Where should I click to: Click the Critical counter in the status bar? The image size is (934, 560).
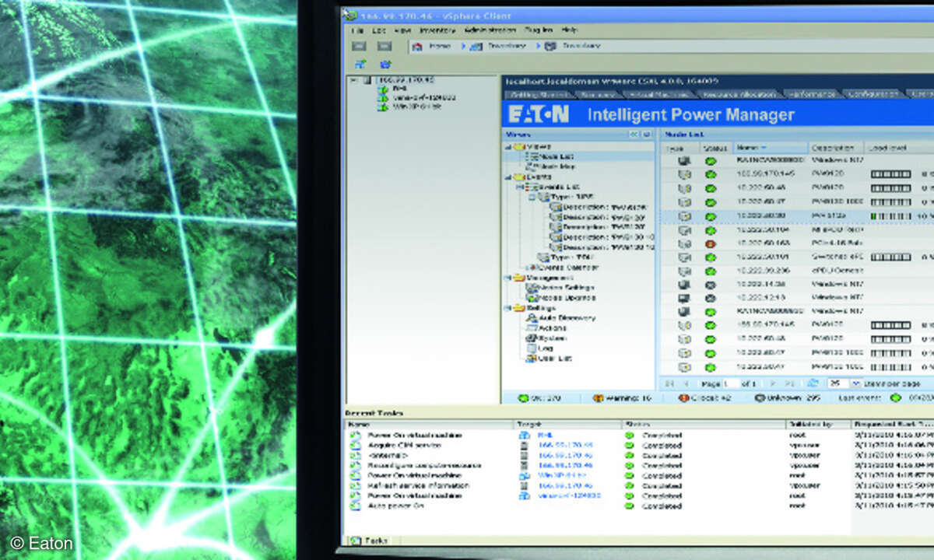point(705,397)
